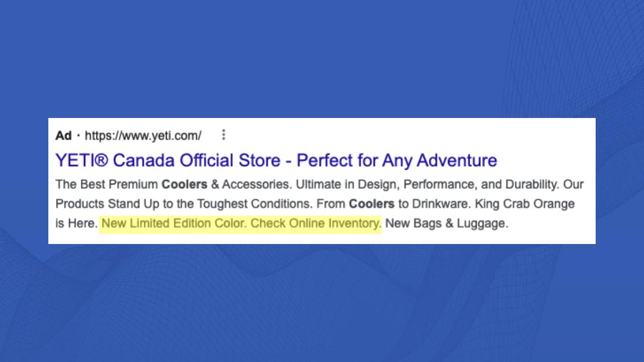Click bold "Coolers" before "& Accessories"
The height and width of the screenshot is (362, 644).
point(184,184)
